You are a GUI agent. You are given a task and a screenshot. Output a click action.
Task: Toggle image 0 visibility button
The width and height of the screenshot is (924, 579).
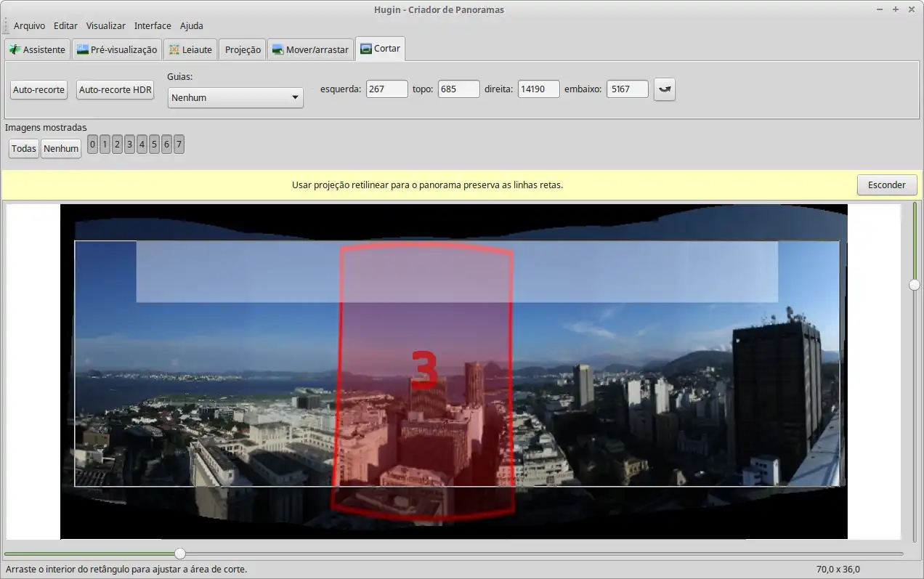[x=92, y=145]
